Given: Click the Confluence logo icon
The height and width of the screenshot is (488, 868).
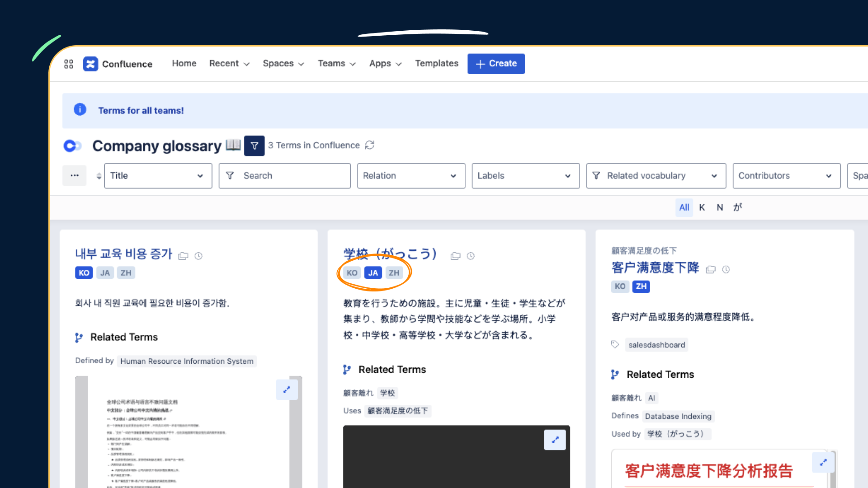Looking at the screenshot, I should coord(90,64).
